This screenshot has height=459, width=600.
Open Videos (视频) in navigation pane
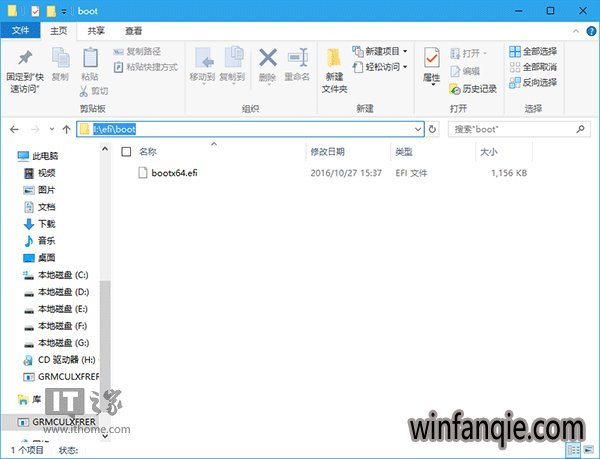point(40,173)
